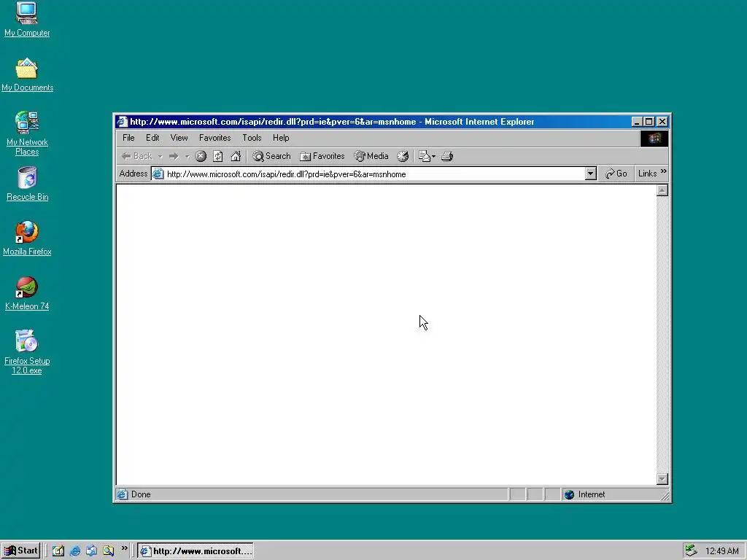Open the Edit menu
Viewport: 747px width, 560px height.
(152, 138)
